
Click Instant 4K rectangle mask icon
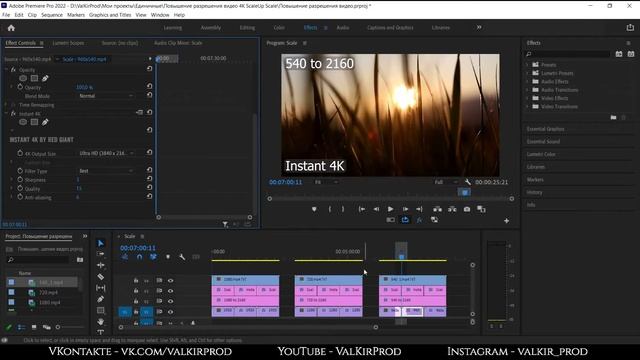point(34,122)
